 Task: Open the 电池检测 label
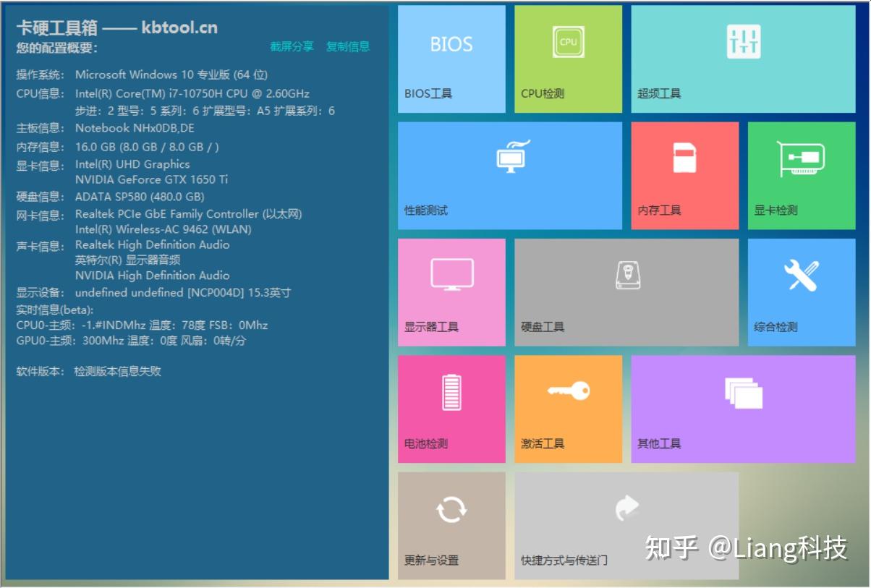pyautogui.click(x=426, y=443)
